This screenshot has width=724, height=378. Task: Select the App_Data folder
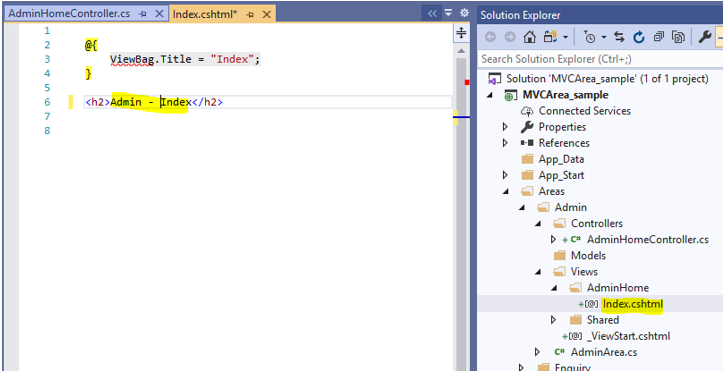click(561, 159)
